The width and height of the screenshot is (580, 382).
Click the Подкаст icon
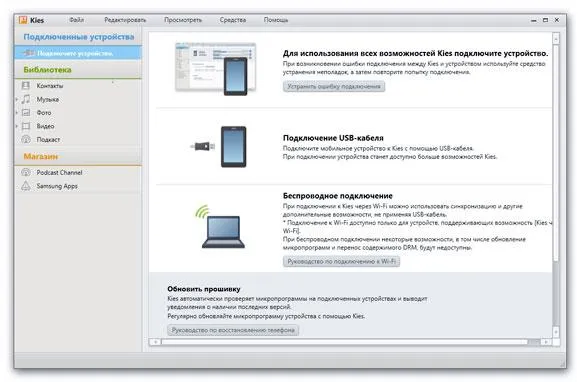pyautogui.click(x=26, y=139)
